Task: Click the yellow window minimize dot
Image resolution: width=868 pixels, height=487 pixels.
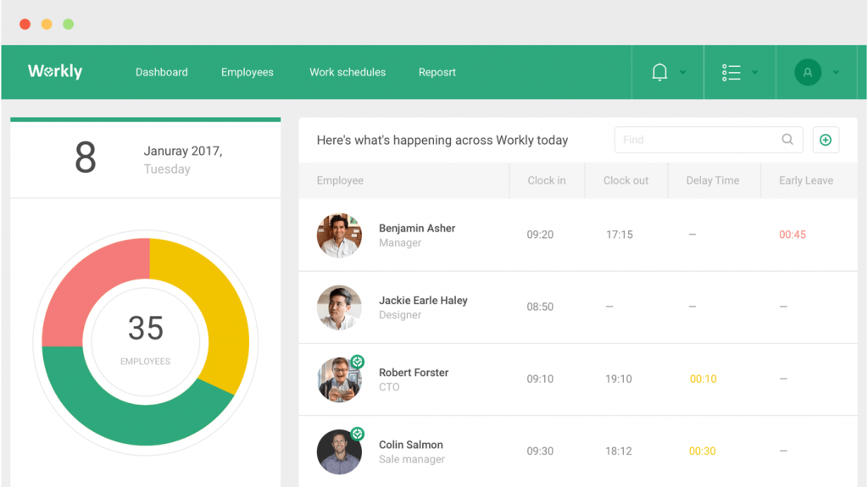Action: coord(47,24)
